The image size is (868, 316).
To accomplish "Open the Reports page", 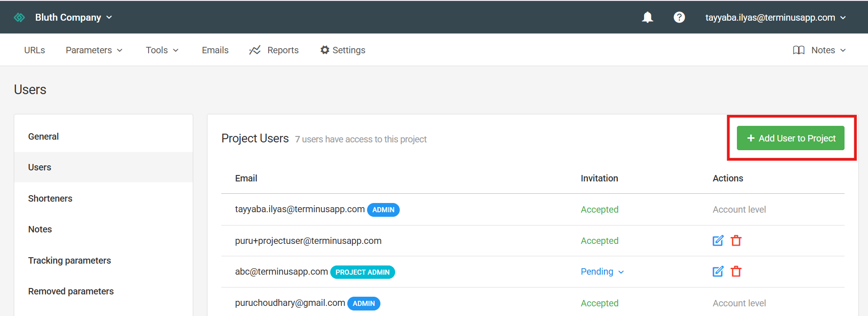I will pos(274,50).
